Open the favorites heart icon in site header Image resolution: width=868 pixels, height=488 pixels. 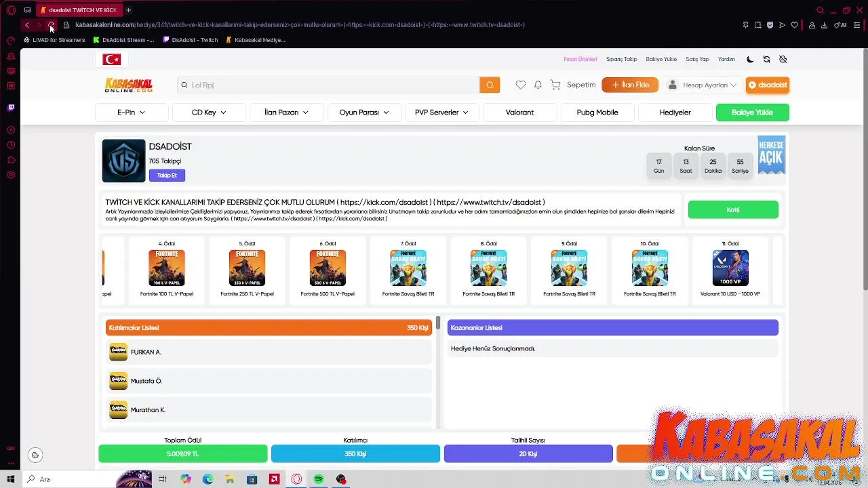click(520, 85)
